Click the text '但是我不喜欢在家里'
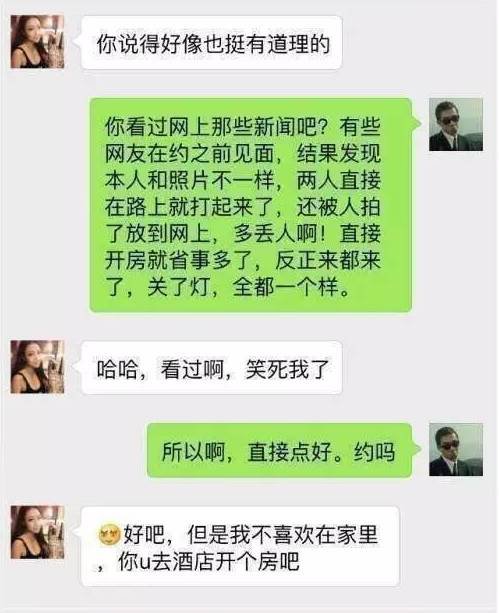This screenshot has width=499, height=613. [283, 535]
